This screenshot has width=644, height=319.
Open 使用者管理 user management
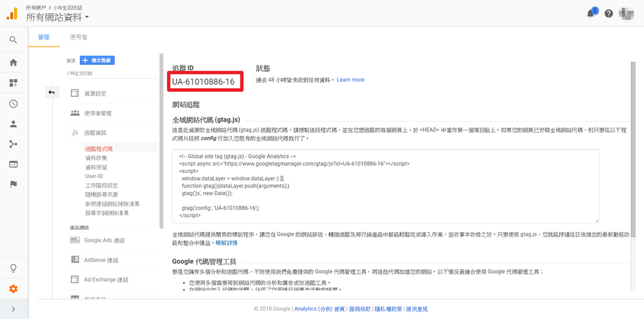click(97, 113)
